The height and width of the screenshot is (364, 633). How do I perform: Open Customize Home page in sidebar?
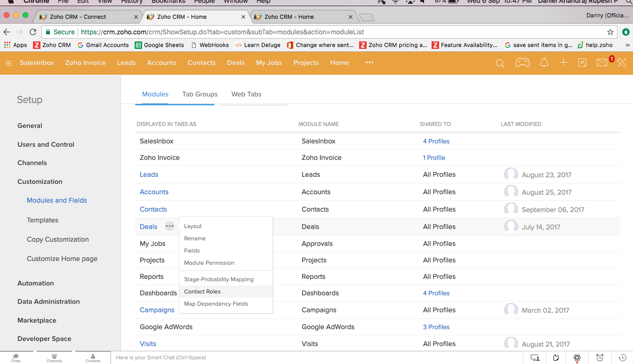pyautogui.click(x=62, y=259)
